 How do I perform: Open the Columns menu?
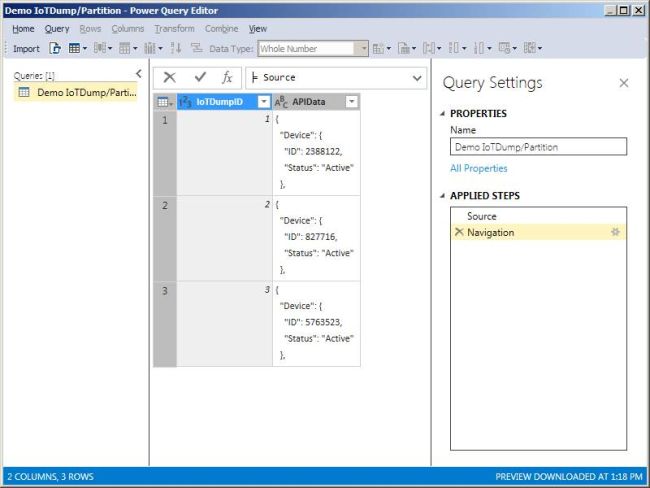pos(128,29)
